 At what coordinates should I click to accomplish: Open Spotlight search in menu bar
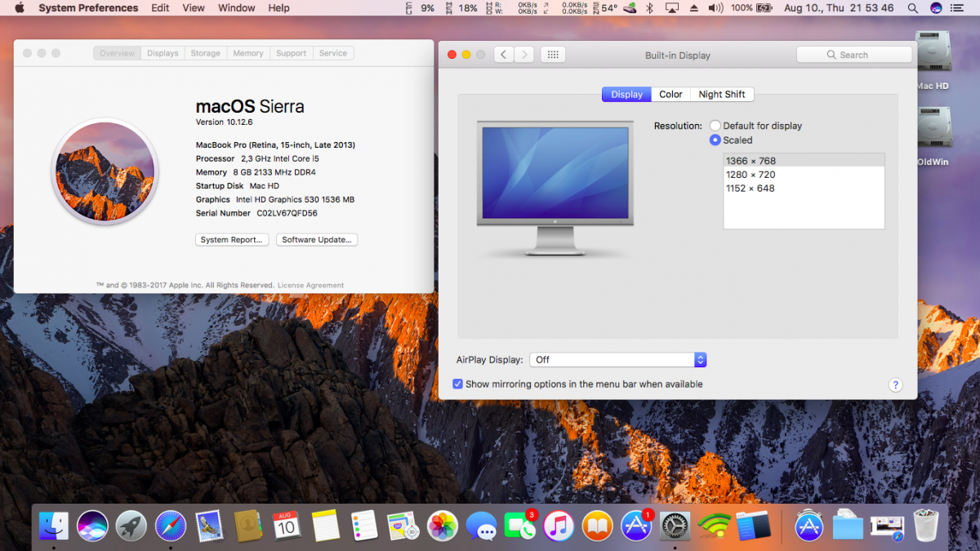point(914,8)
